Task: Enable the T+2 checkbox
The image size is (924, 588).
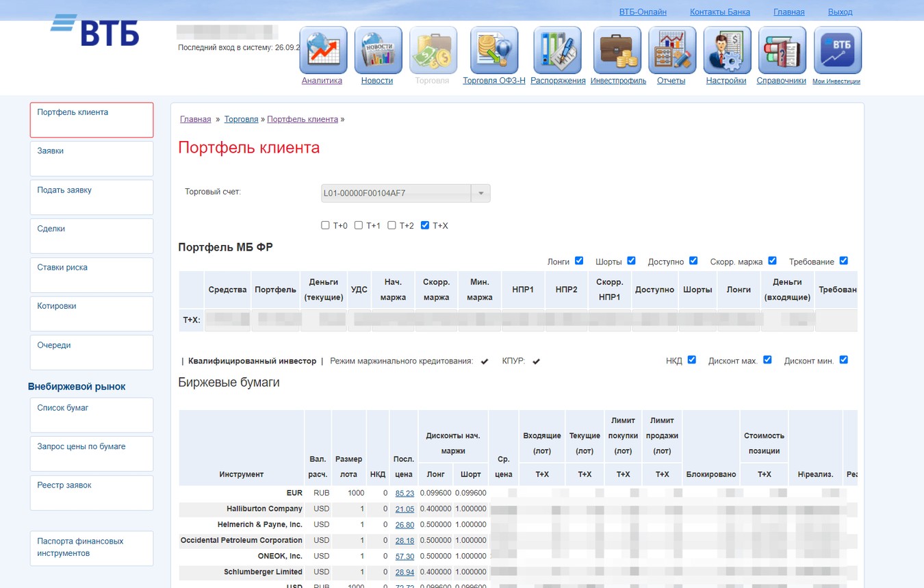Action: click(x=392, y=225)
